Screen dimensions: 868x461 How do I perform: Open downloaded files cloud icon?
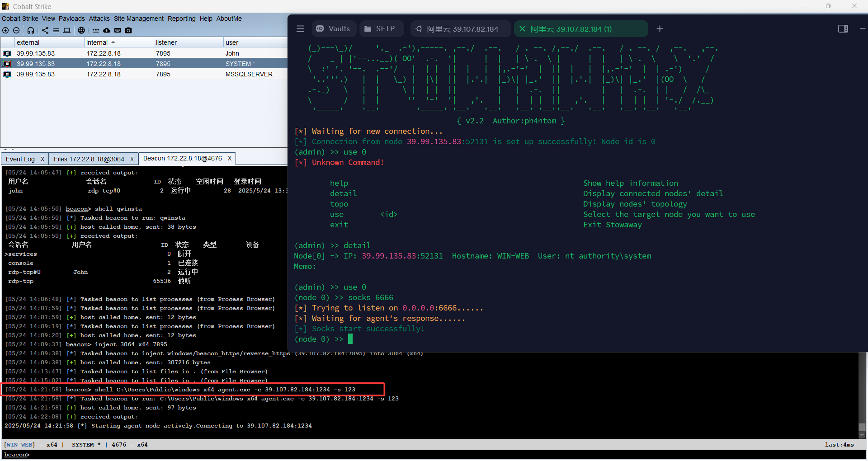point(107,30)
